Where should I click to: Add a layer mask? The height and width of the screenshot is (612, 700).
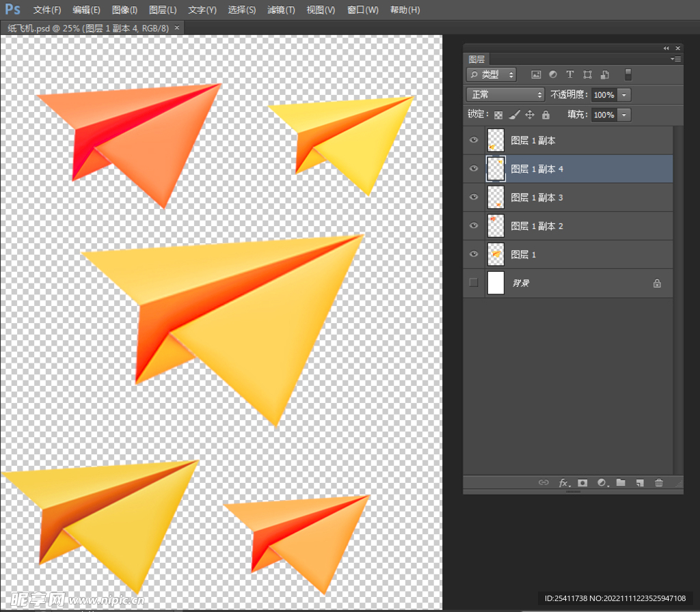[x=582, y=483]
